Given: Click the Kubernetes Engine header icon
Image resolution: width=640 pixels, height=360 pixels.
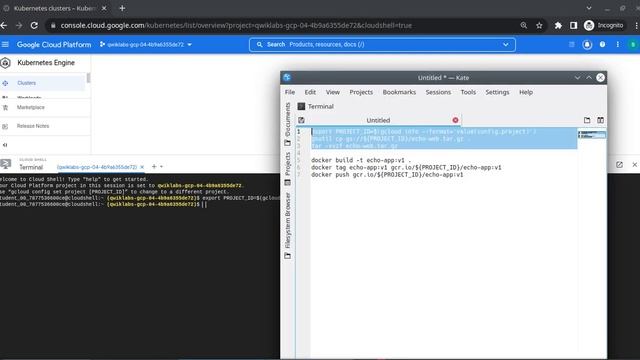Looking at the screenshot, I should tap(5, 63).
